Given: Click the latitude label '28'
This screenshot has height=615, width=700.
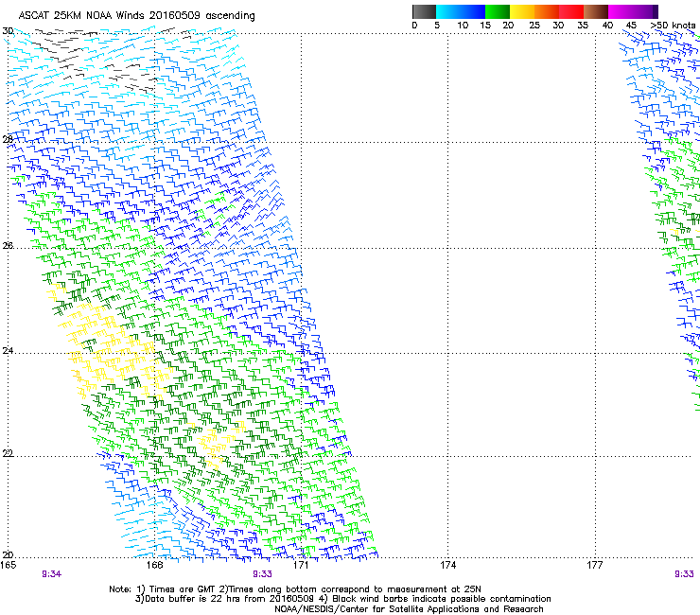Looking at the screenshot, I should (8, 139).
